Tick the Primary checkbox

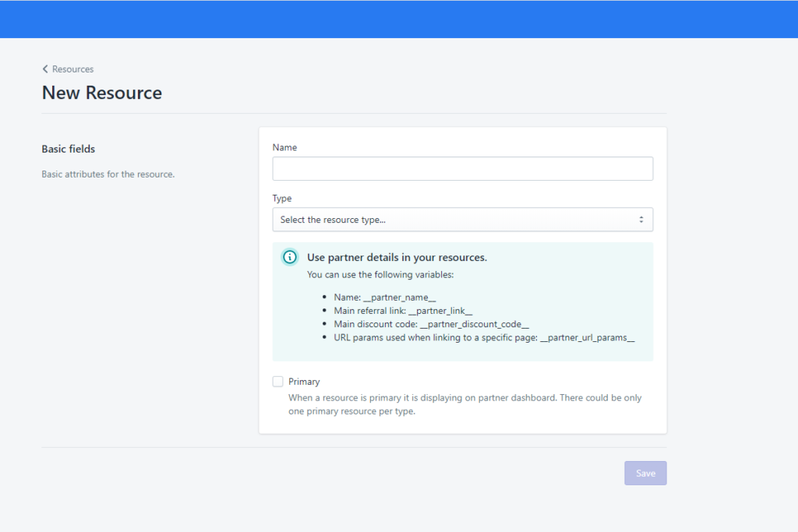point(278,382)
